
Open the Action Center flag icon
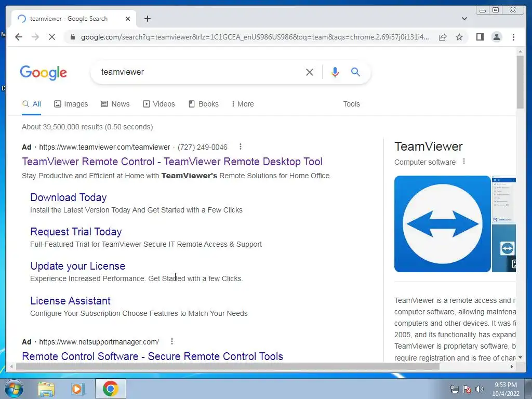coord(467,389)
